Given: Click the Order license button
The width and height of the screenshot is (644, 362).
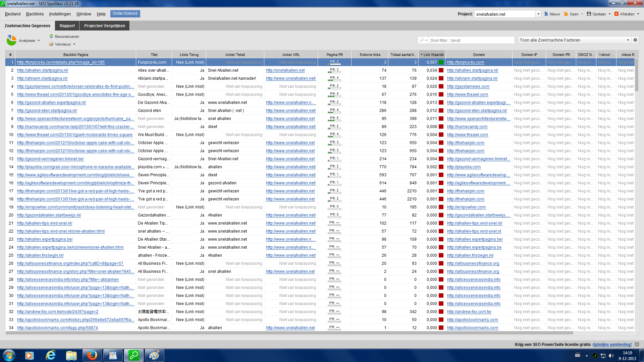Looking at the screenshot, I should pos(125,13).
